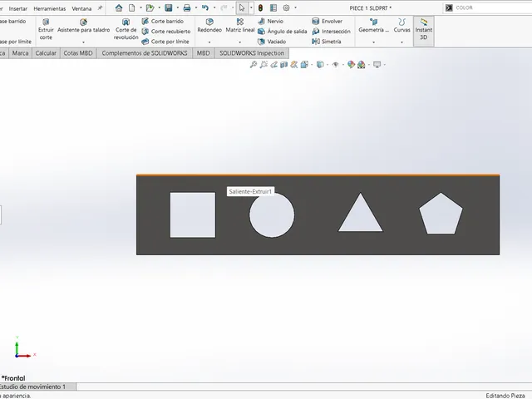Expand dropdown arrow next to Options gear
The width and height of the screenshot is (532, 399).
tap(295, 7)
